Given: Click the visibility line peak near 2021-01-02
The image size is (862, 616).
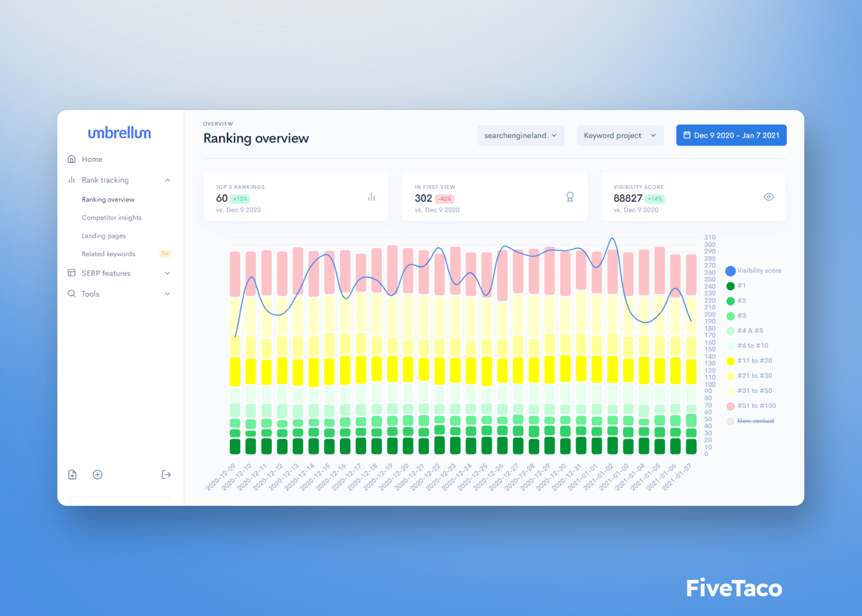Looking at the screenshot, I should click(612, 239).
